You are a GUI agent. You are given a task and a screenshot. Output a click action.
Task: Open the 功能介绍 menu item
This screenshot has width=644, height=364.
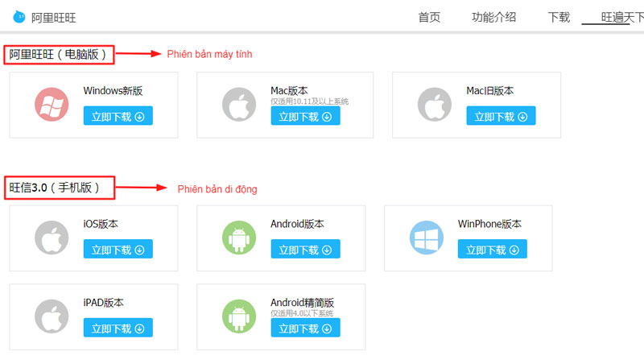[x=493, y=17]
